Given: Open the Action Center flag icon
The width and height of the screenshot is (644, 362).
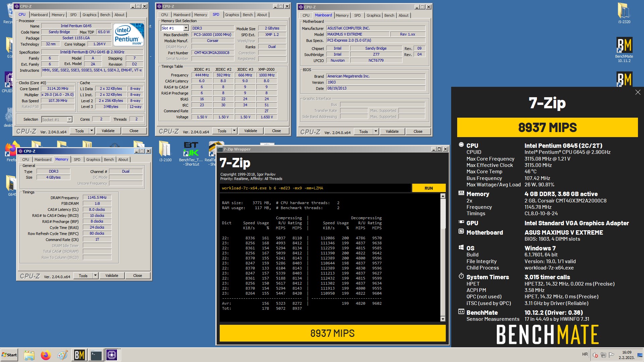Looking at the screenshot, I should (611, 355).
